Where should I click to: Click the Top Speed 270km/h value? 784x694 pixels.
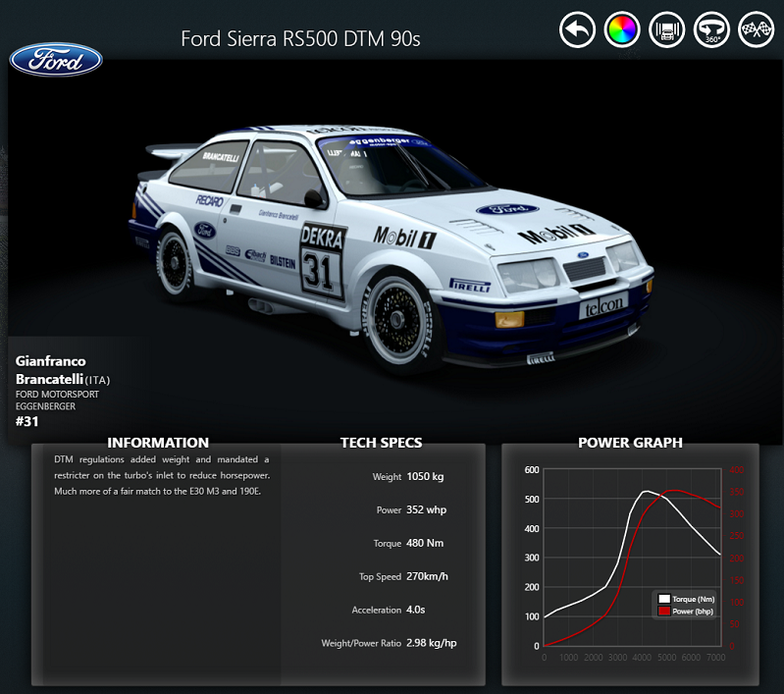pyautogui.click(x=428, y=576)
